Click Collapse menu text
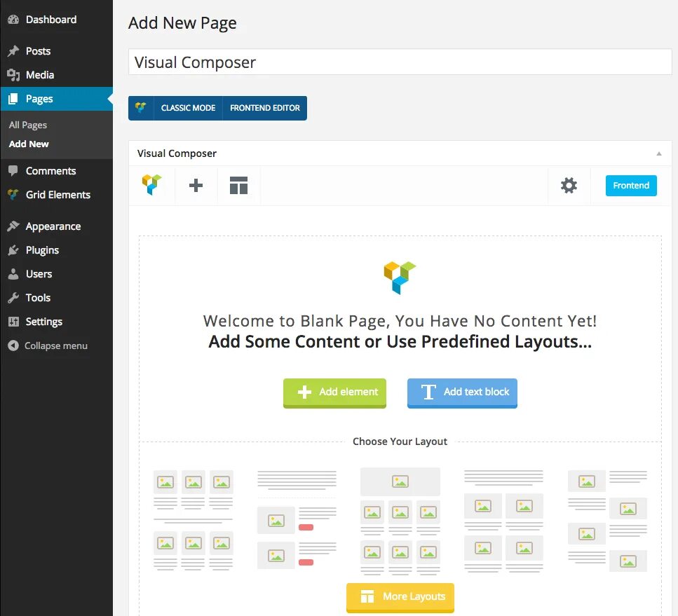This screenshot has width=678, height=616. 56,345
